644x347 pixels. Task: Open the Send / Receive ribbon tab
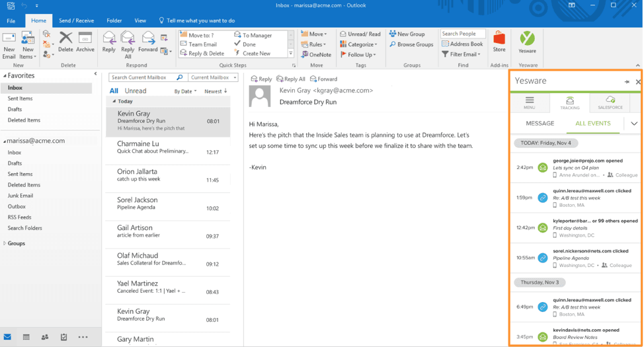pyautogui.click(x=76, y=20)
